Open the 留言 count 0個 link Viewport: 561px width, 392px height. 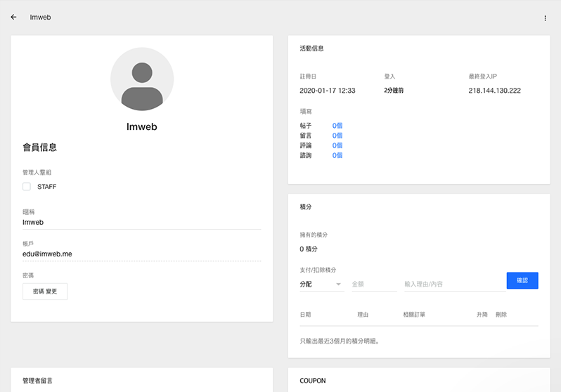point(337,136)
